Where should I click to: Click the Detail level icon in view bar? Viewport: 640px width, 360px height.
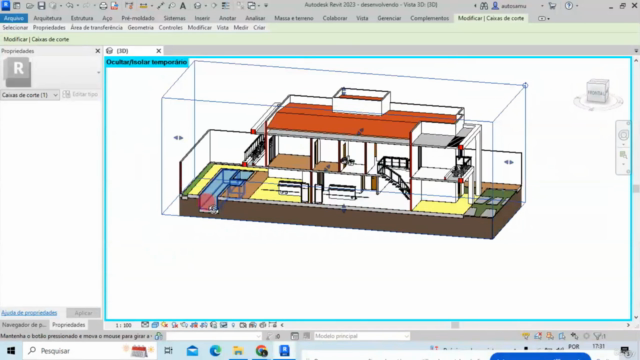[x=145, y=325]
